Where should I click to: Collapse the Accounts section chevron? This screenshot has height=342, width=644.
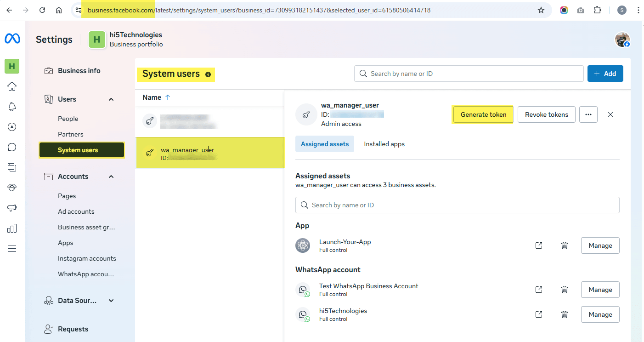111,176
